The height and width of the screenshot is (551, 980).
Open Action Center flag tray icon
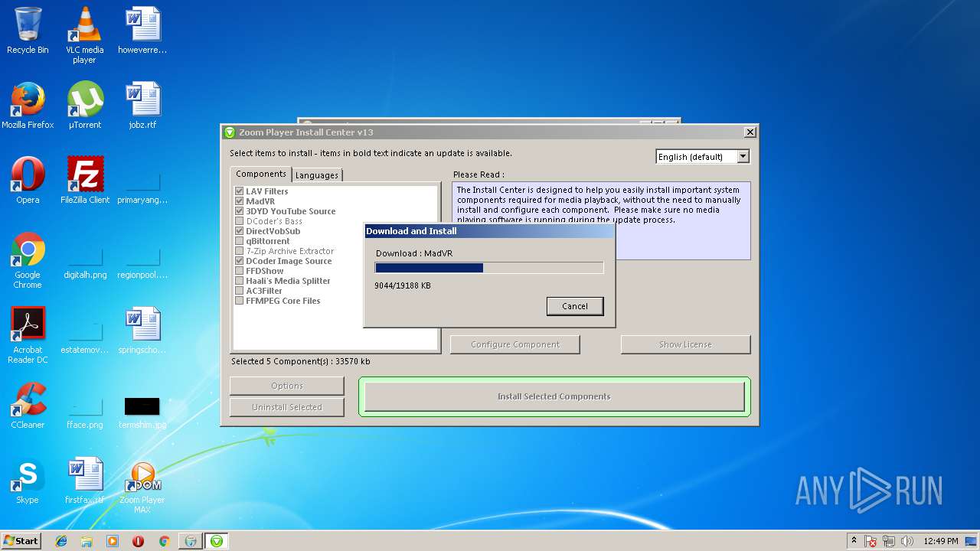click(871, 541)
